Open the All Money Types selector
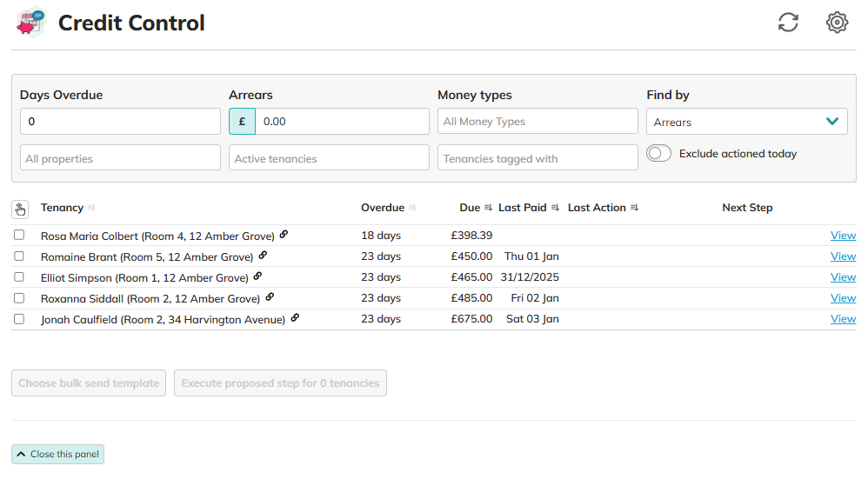This screenshot has width=868, height=479. pos(537,122)
